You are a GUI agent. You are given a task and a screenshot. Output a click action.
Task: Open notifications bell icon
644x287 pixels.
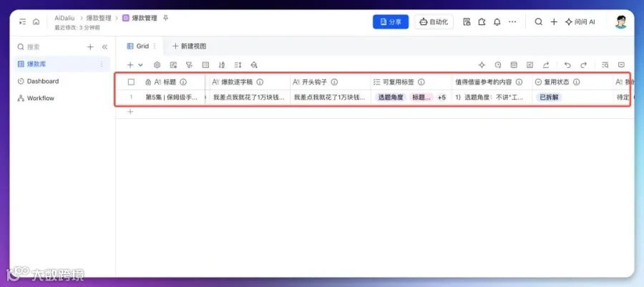497,22
